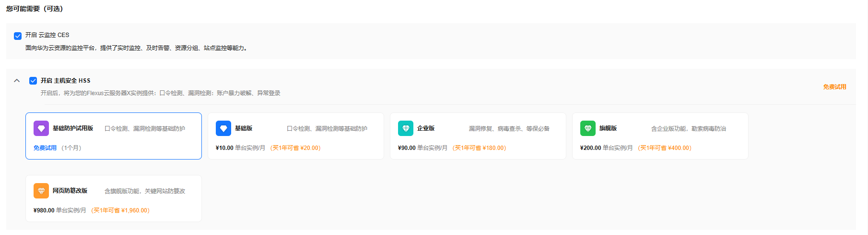This screenshot has height=235, width=868.
Task: Click 买1年可省 ¥20.00 discount note
Action: pos(295,148)
